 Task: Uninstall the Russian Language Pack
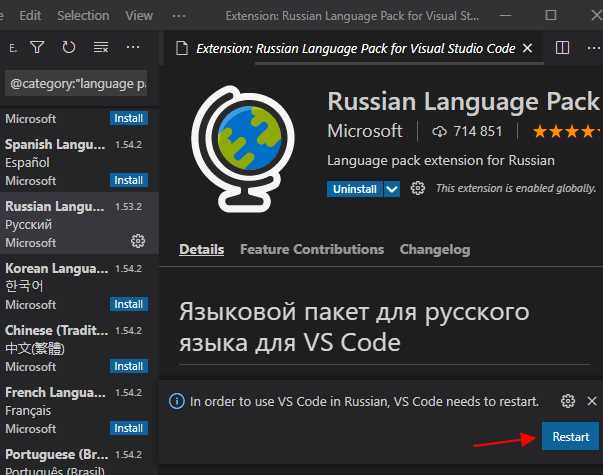tap(355, 189)
